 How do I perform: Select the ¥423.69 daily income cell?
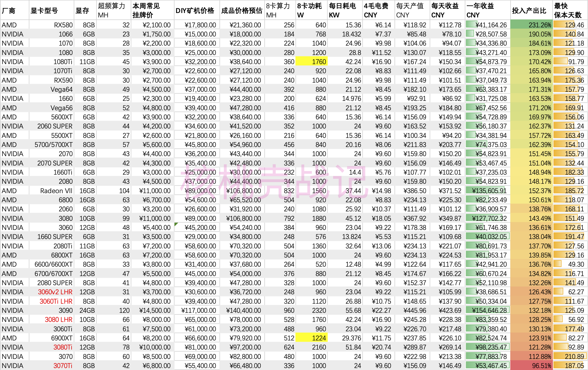[x=448, y=310]
